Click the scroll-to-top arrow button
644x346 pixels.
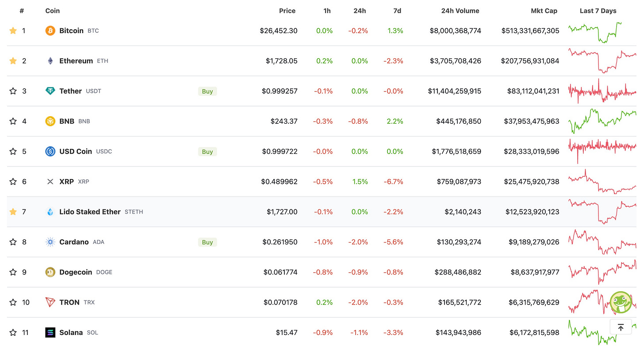click(x=621, y=327)
